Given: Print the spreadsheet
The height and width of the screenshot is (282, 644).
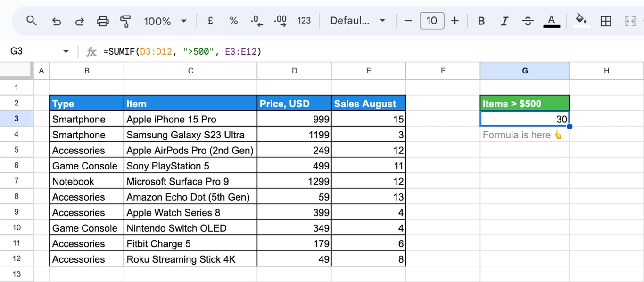Looking at the screenshot, I should tap(102, 21).
